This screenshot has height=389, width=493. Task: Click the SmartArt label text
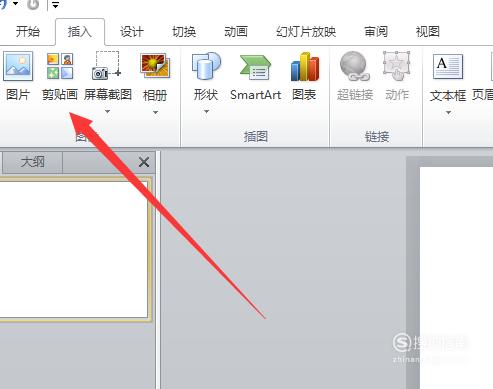pyautogui.click(x=256, y=95)
